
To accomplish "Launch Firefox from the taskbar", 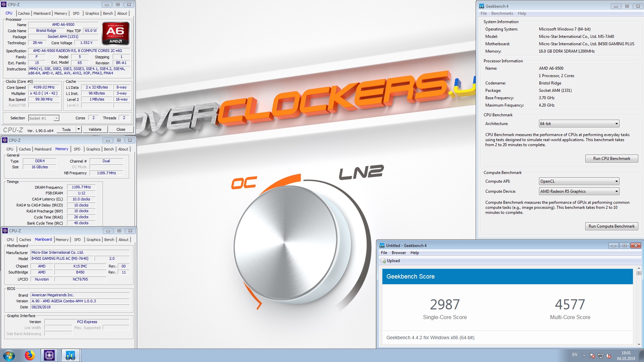I will [30, 355].
